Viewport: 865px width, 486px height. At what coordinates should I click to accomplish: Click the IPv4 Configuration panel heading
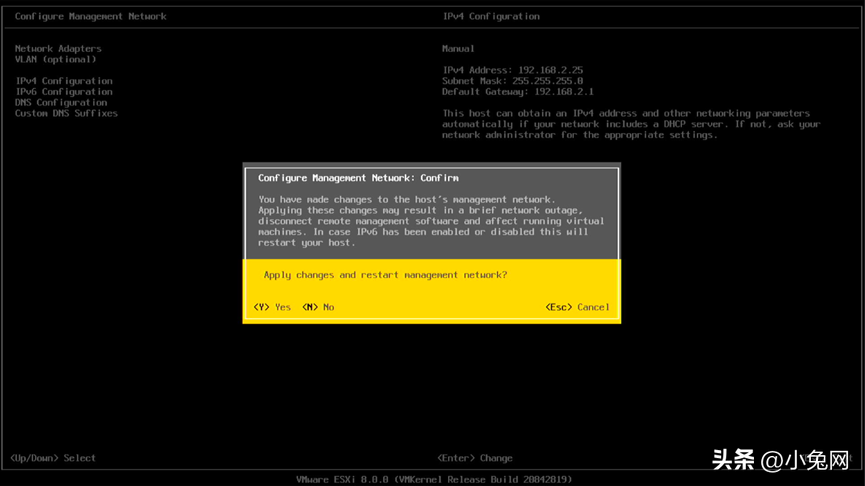point(491,17)
